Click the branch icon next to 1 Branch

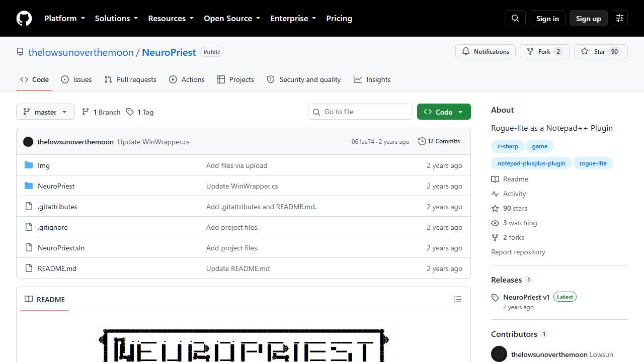[x=86, y=112]
